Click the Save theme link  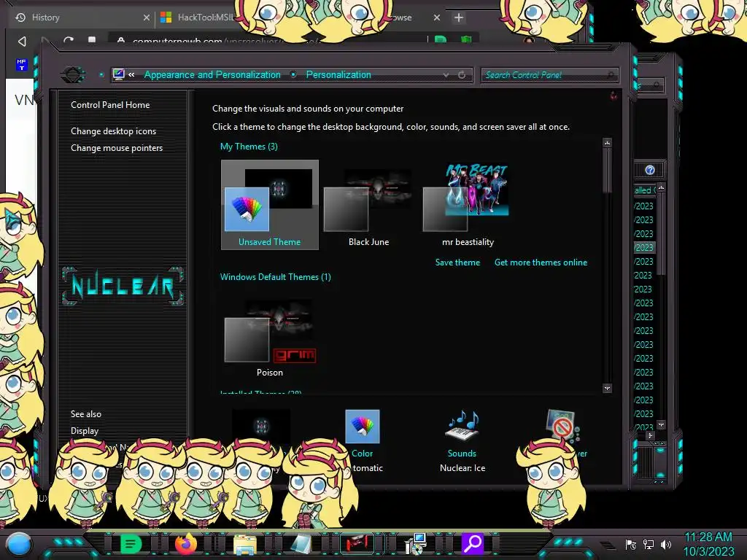click(457, 262)
